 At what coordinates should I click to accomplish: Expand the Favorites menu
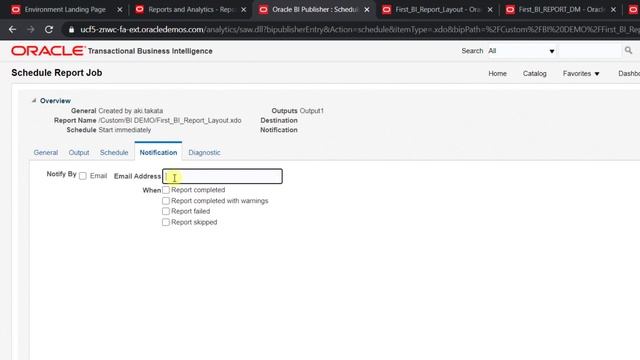581,73
